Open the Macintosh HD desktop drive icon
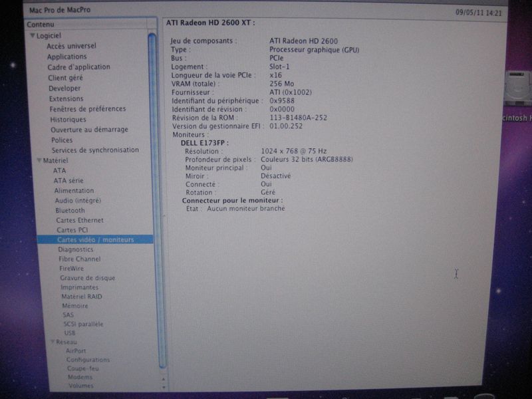The width and height of the screenshot is (532, 399). 518,88
